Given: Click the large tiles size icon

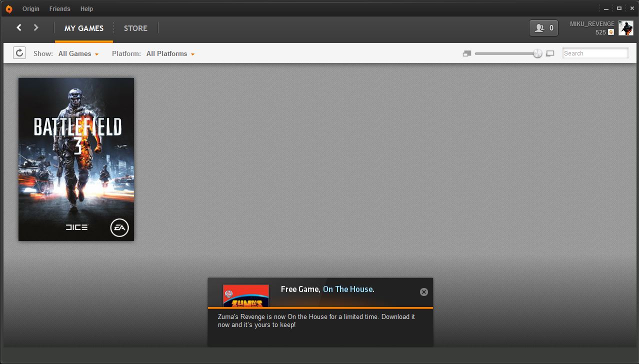Looking at the screenshot, I should tap(550, 53).
